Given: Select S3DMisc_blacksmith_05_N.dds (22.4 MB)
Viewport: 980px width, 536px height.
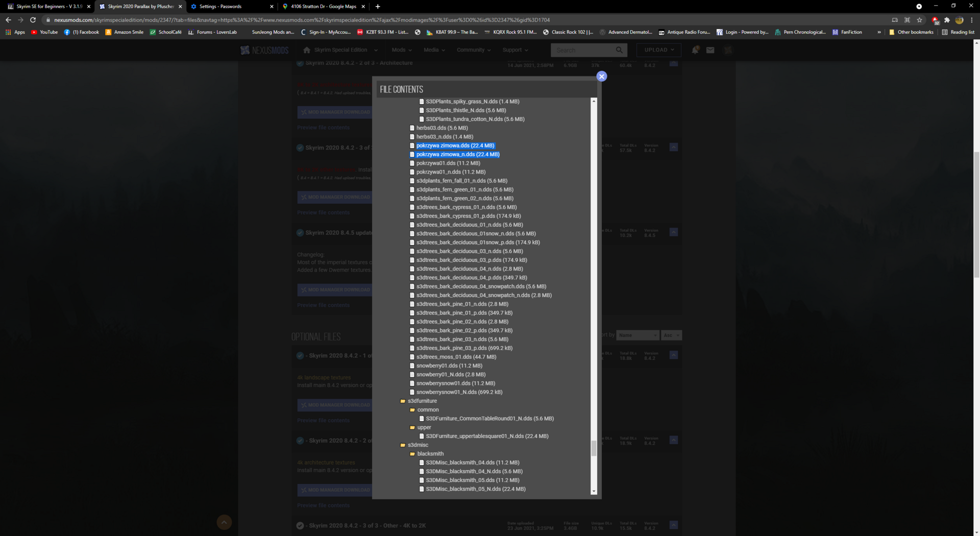Looking at the screenshot, I should (476, 489).
